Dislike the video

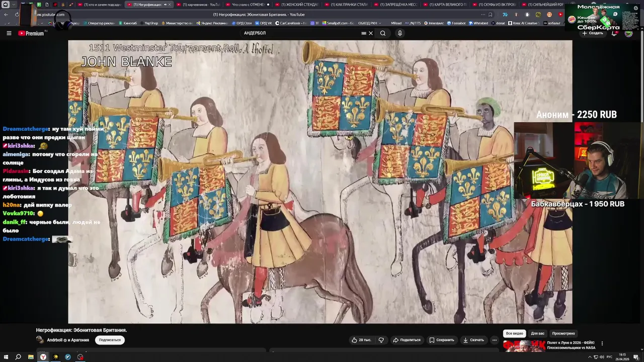click(381, 340)
